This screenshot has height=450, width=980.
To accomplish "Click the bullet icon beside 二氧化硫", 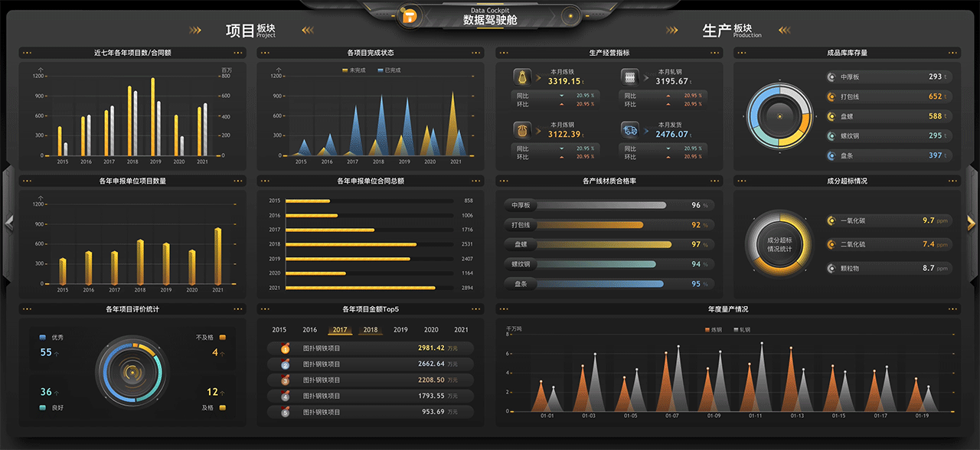I will (831, 245).
